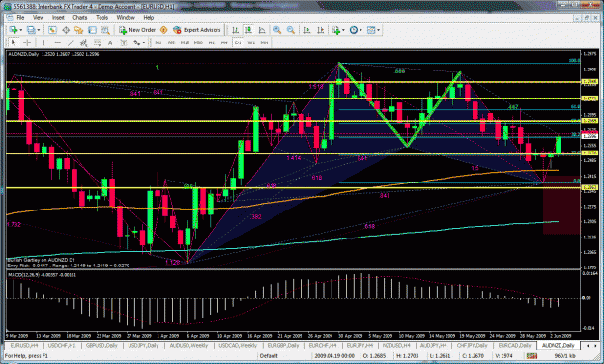Expand the New Chart dropdown arrow
604x364 pixels.
coord(21,30)
